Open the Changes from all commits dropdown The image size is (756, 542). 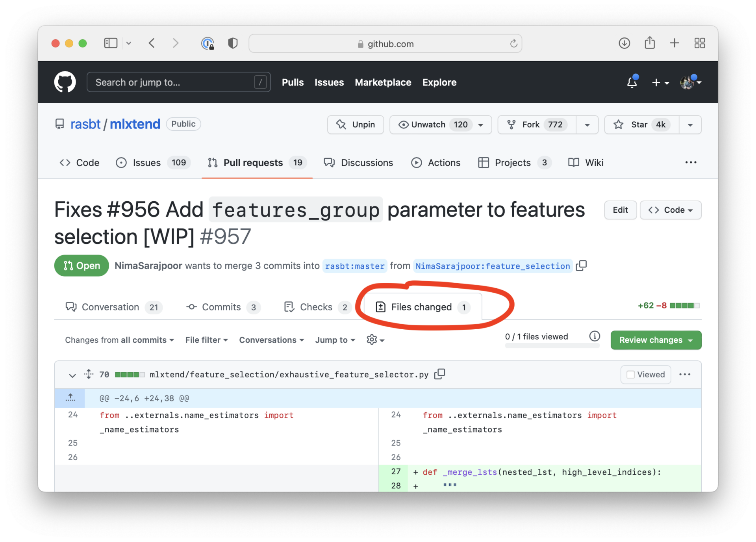pyautogui.click(x=119, y=340)
